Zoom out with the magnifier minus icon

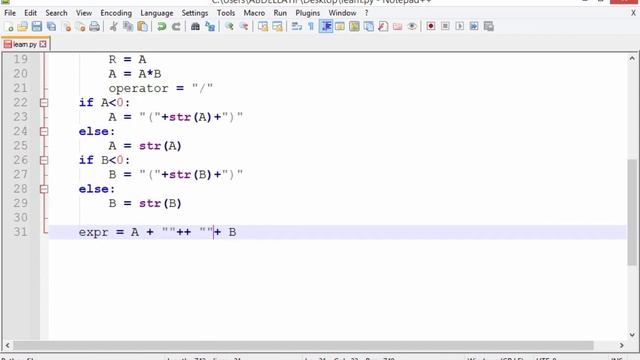click(244, 27)
